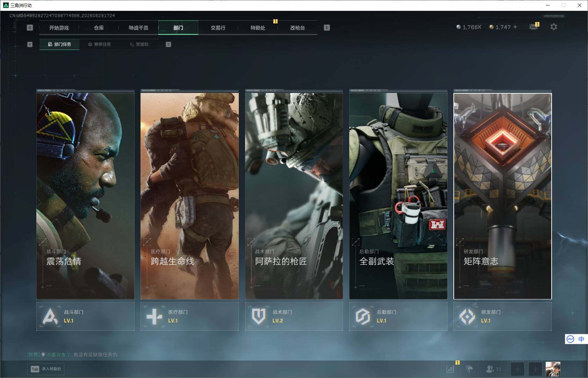Click the CN UID text at top
588x378 pixels.
coord(62,15)
